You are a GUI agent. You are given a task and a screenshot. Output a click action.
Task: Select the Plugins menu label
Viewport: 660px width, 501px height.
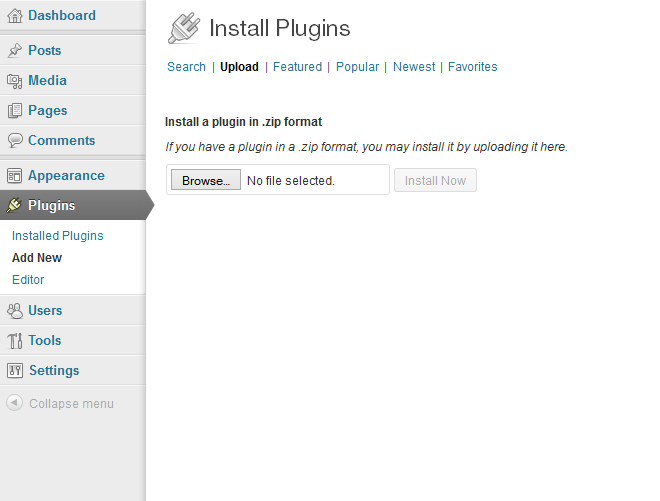tap(52, 205)
